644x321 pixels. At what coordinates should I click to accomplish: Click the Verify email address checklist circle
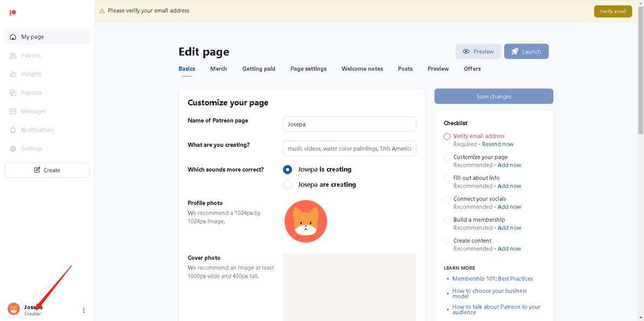click(x=447, y=136)
